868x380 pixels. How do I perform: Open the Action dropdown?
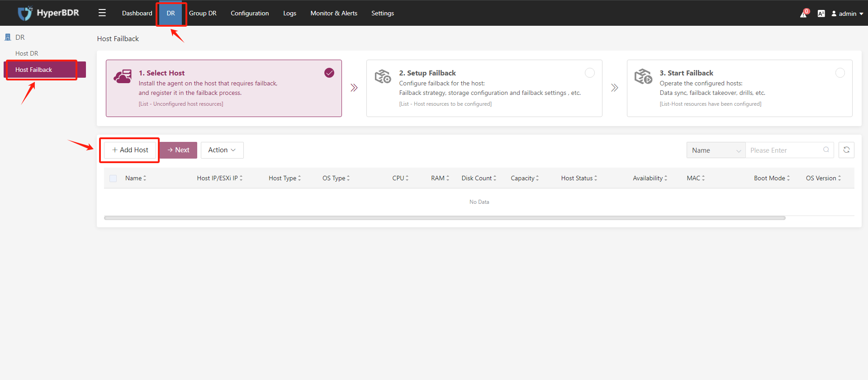tap(222, 150)
